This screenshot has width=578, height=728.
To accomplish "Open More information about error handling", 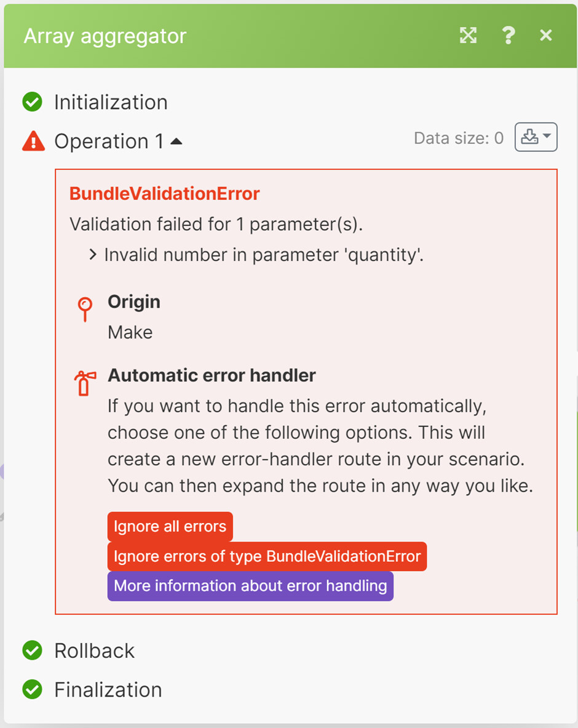I will [250, 586].
